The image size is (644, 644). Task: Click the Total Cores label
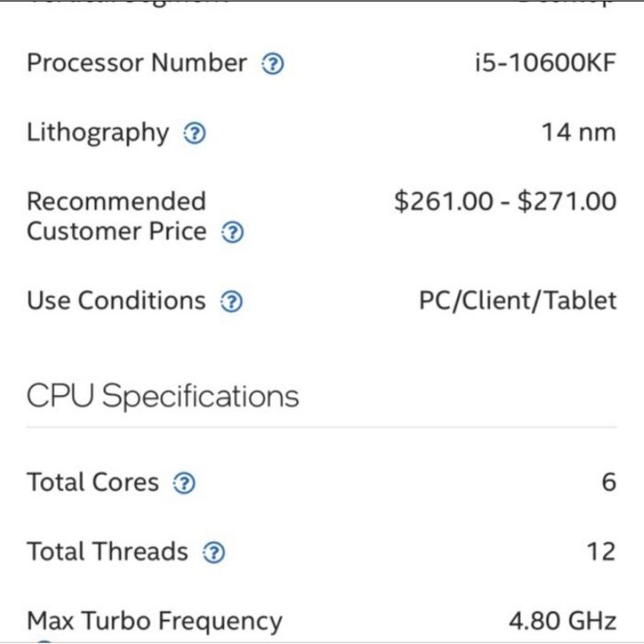tap(93, 483)
